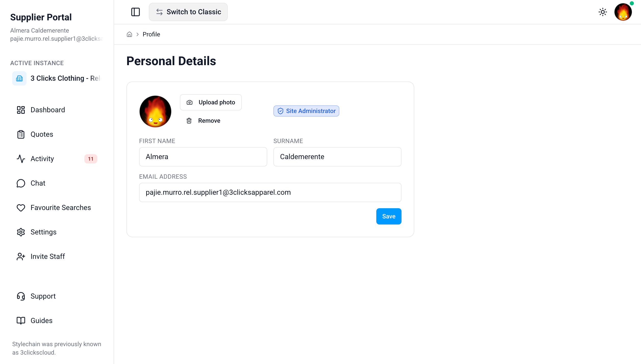Screen dimensions: 641x364
Task: Open Favourite Searches heart icon
Action: click(21, 208)
